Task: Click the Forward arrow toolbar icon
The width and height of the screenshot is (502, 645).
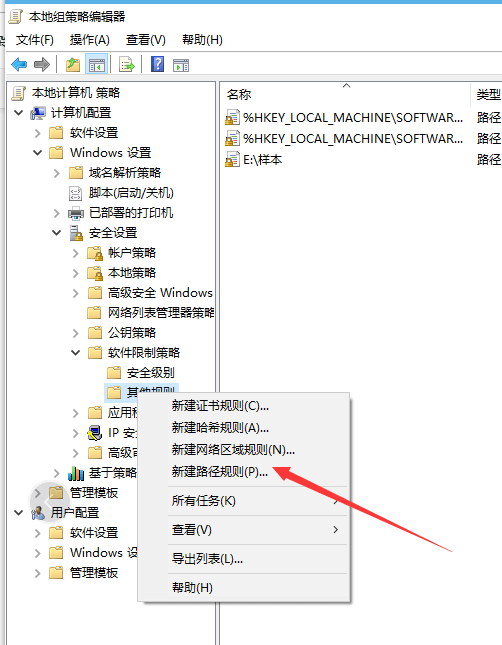Action: [42, 65]
